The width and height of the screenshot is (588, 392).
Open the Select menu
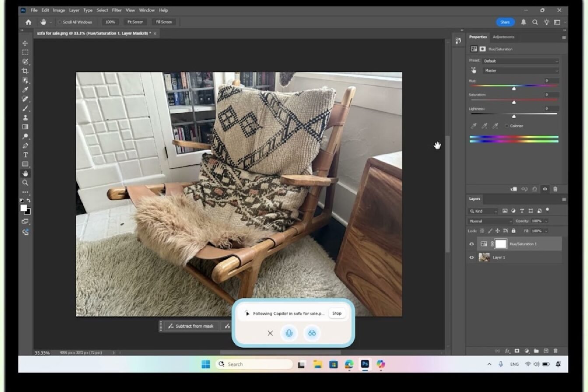(102, 10)
